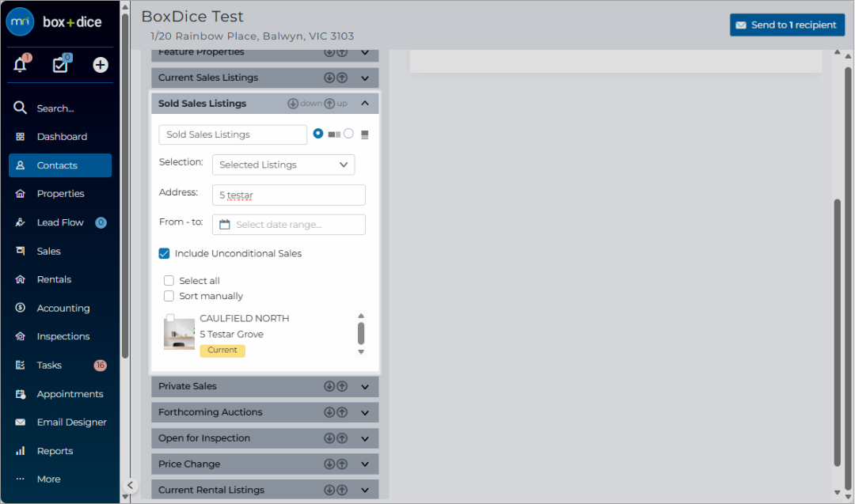This screenshot has width=855, height=504.
Task: Move Current Sales Listings section up
Action: point(343,78)
